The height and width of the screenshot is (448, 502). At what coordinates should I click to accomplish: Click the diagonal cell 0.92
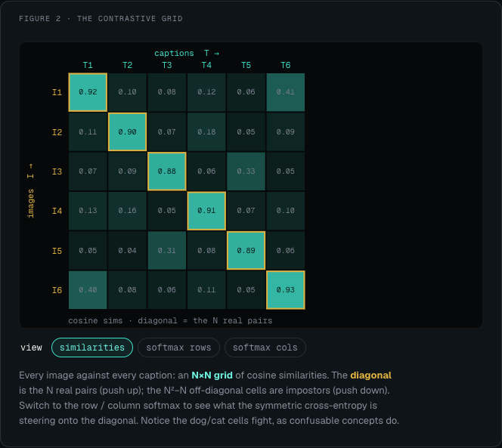tap(88, 92)
